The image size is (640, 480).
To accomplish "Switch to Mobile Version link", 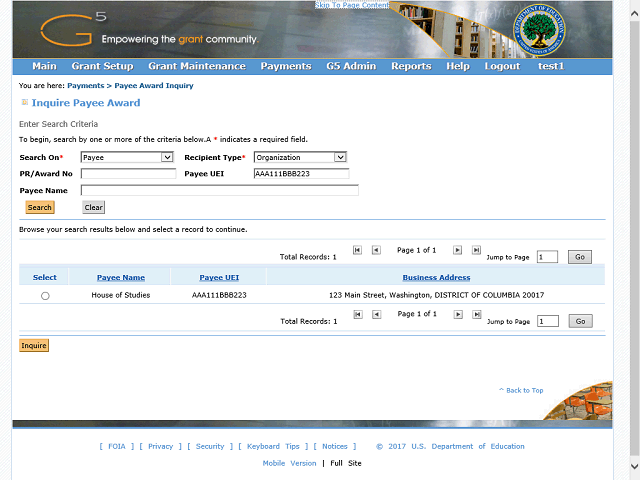I will (289, 463).
